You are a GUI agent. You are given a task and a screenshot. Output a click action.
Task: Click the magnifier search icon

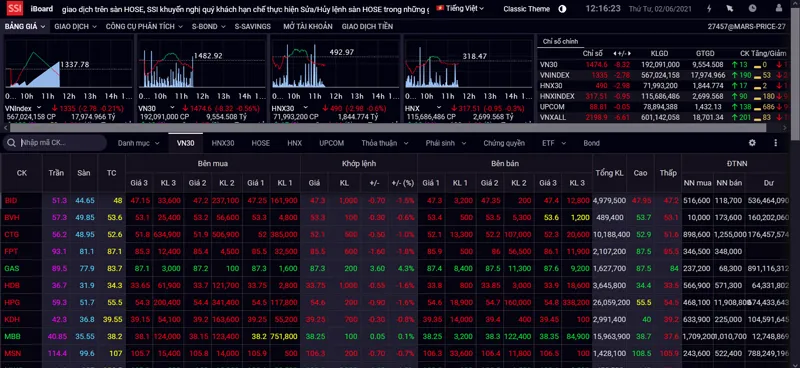11,143
